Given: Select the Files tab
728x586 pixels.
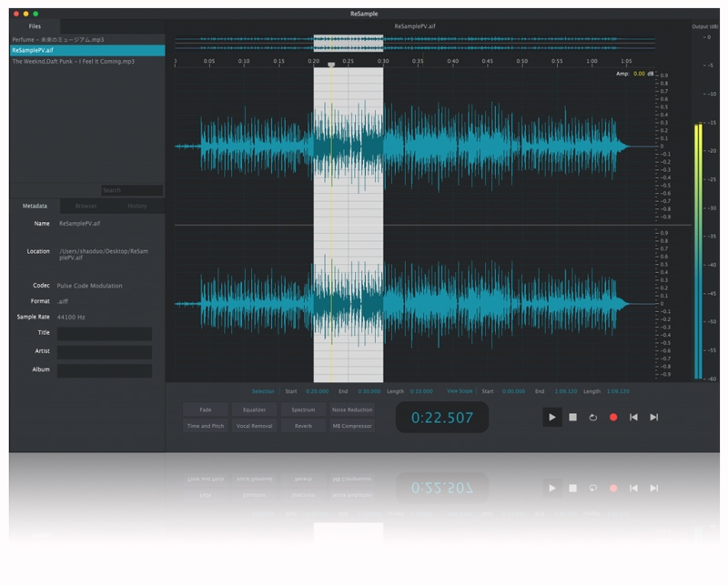Looking at the screenshot, I should point(35,26).
